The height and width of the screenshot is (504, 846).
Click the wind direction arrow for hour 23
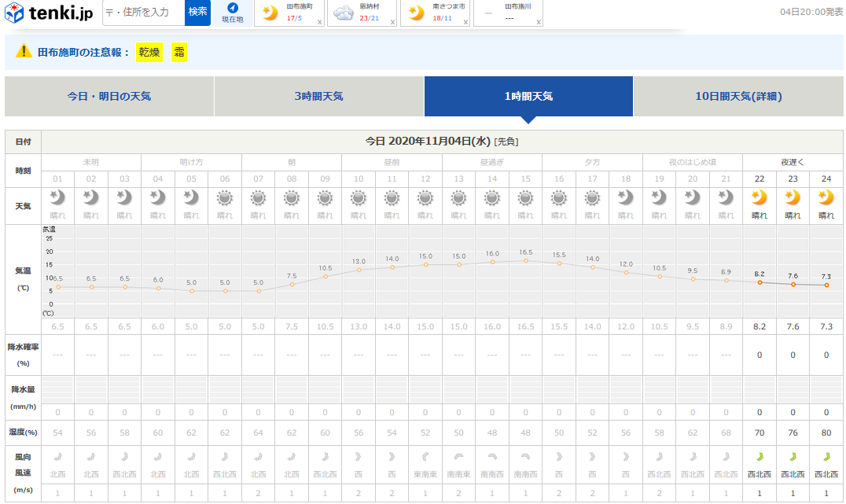point(793,457)
